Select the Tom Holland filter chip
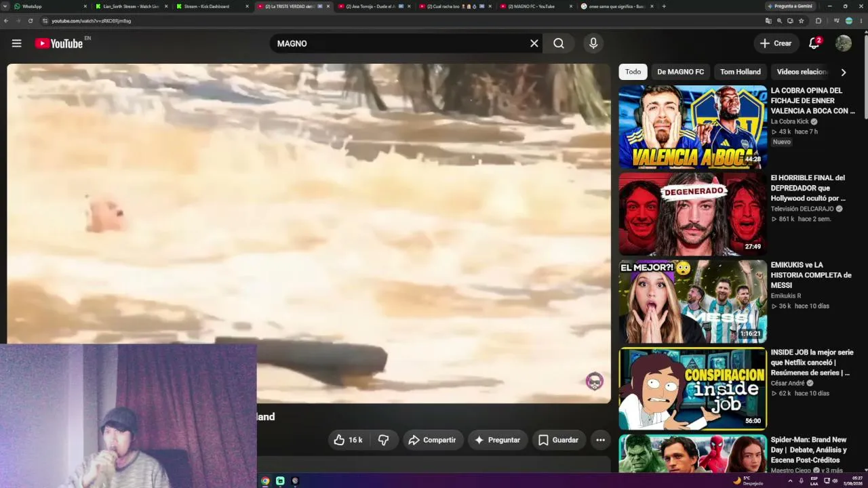Viewport: 868px width, 488px height. tap(740, 72)
